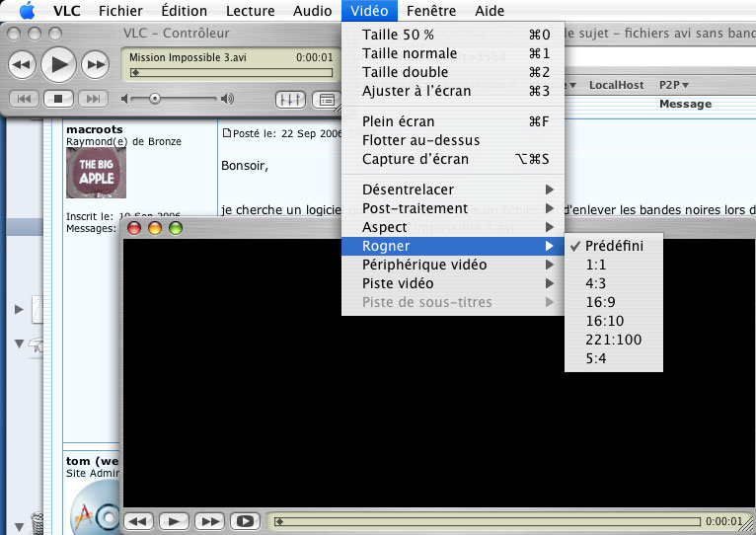
Task: Adjust the volume slider knob
Action: point(154,99)
